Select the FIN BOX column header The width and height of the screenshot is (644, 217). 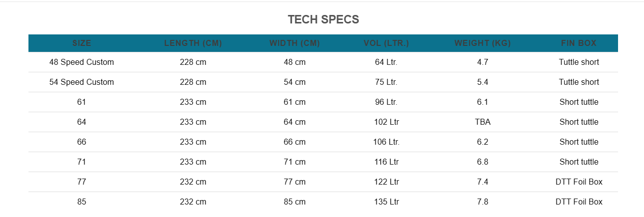point(579,43)
